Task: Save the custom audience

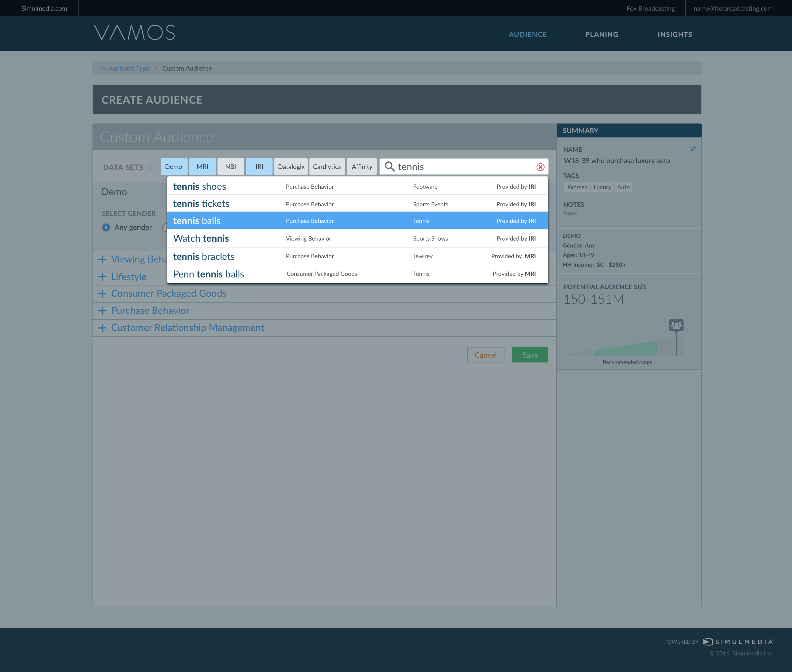Action: click(530, 355)
